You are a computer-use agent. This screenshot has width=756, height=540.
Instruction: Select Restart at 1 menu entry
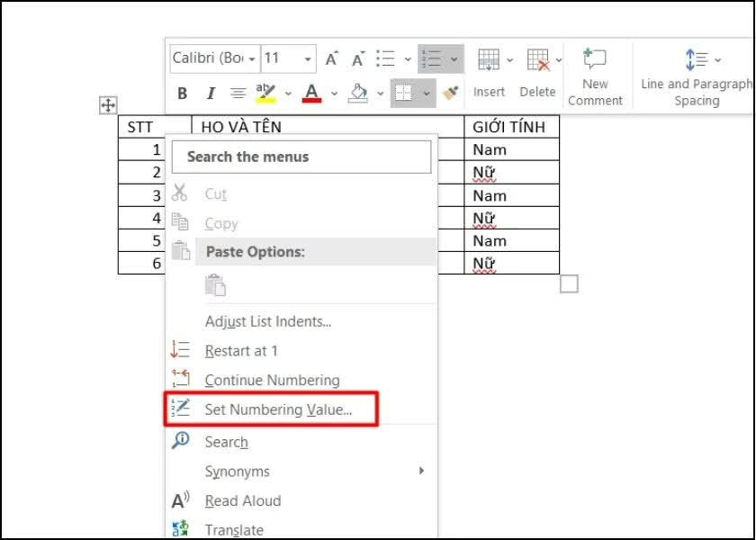point(301,351)
